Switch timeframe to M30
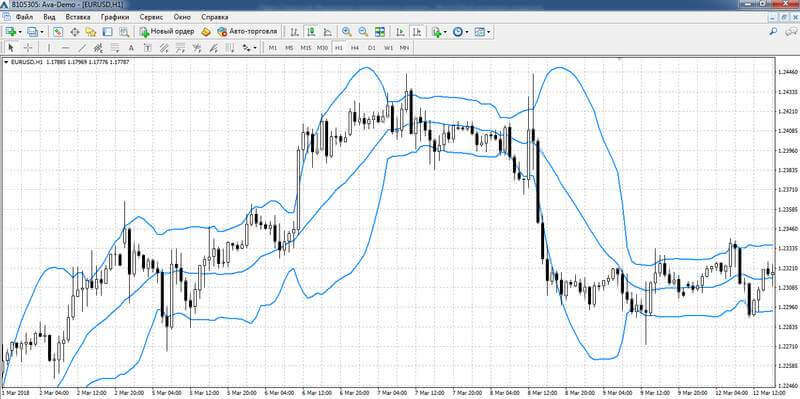 (322, 47)
